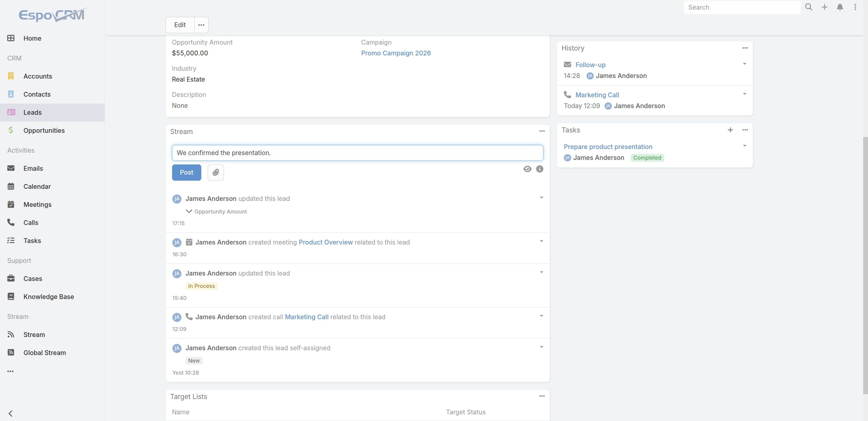The image size is (868, 421).
Task: Open the Product Overview meeting link
Action: point(325,242)
